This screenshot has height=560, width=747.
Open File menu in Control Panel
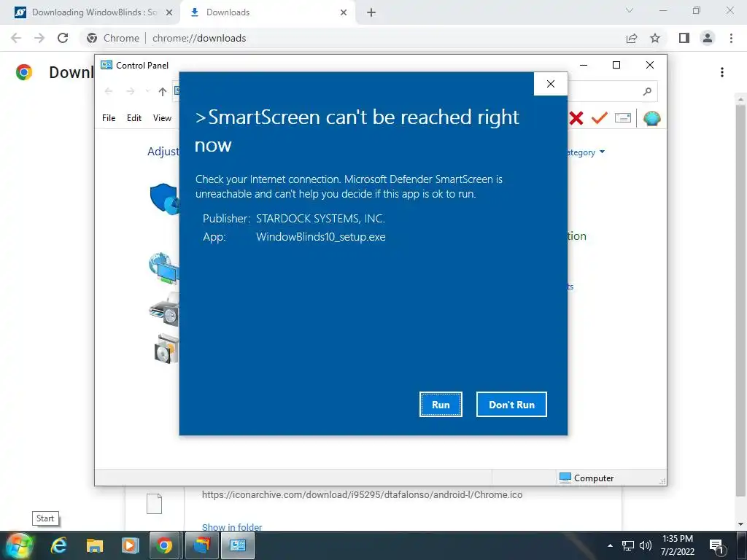tap(109, 117)
